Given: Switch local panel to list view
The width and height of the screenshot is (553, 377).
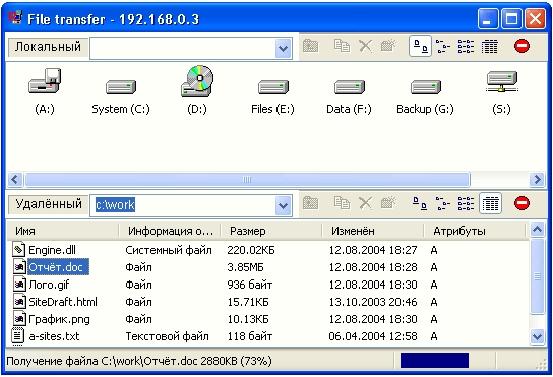Looking at the screenshot, I should point(466,46).
